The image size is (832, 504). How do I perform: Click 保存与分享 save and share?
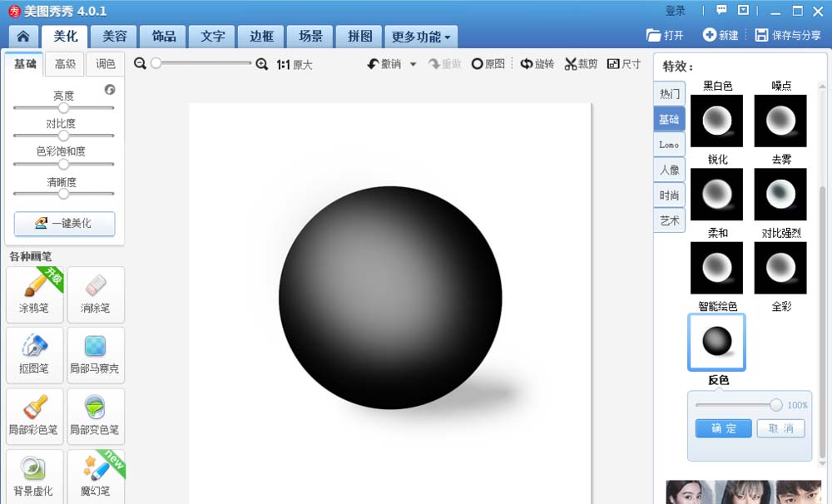788,35
